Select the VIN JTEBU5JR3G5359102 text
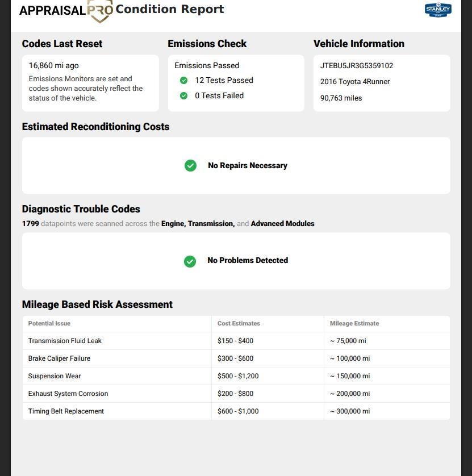The width and height of the screenshot is (472, 476). (x=357, y=65)
